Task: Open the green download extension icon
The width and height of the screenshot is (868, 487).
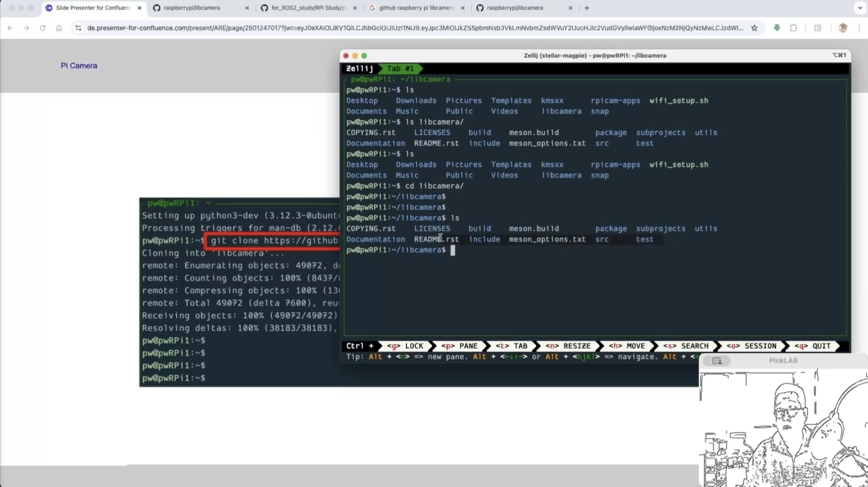Action: tap(777, 28)
